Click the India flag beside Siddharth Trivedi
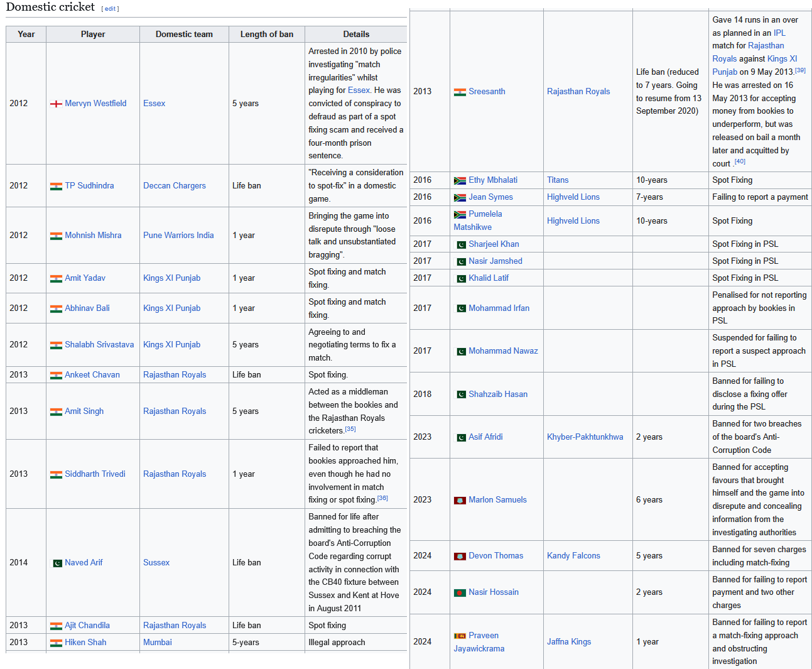 click(x=56, y=474)
